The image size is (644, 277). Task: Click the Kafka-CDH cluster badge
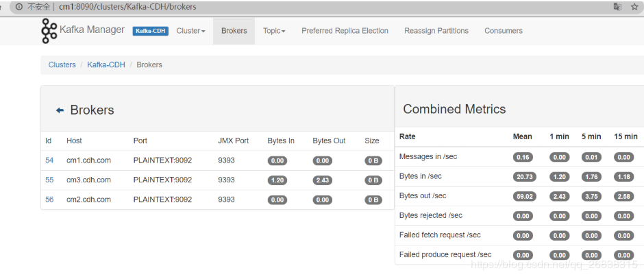click(x=150, y=31)
